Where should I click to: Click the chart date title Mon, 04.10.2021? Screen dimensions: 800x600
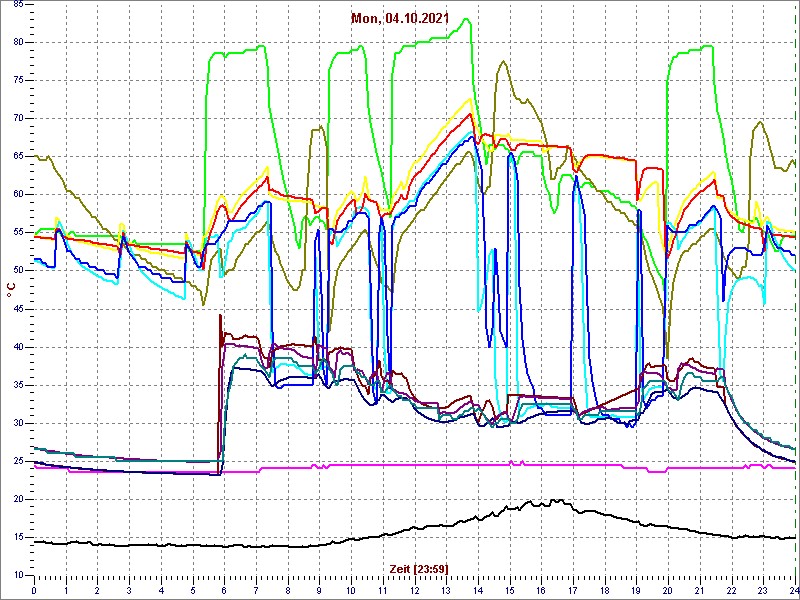tap(400, 18)
